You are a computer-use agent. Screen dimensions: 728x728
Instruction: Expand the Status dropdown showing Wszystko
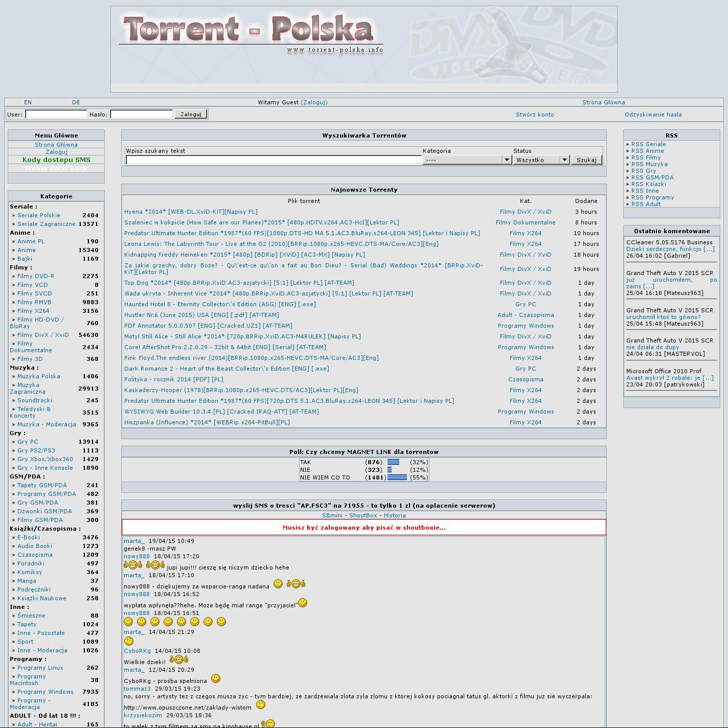(541, 160)
